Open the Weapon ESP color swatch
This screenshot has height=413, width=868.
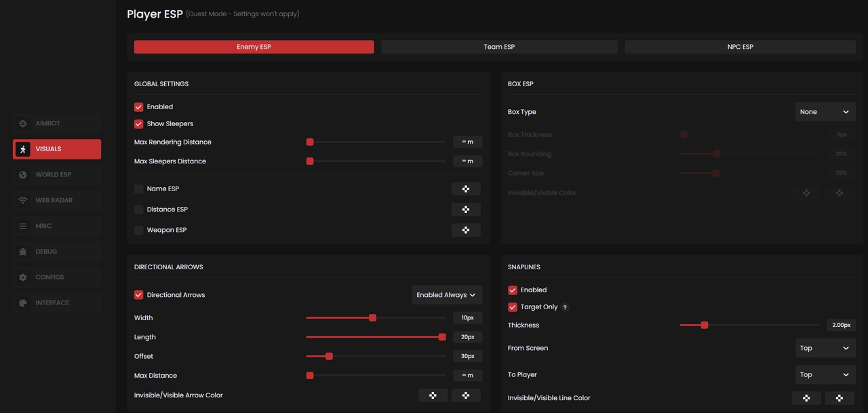coord(466,230)
